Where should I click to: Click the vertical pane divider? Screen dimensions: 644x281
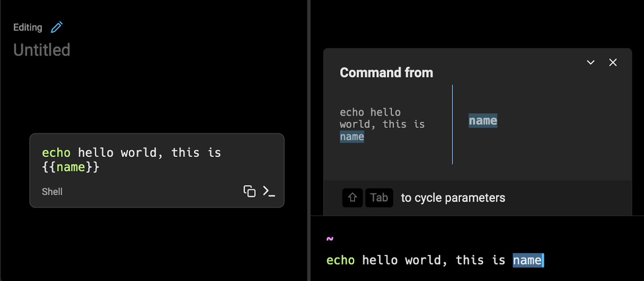tap(309, 140)
